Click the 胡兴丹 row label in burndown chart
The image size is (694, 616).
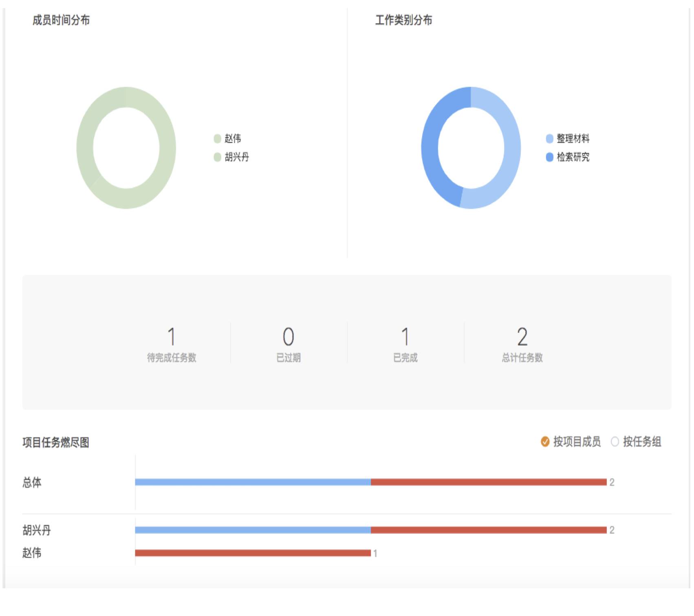[37, 530]
